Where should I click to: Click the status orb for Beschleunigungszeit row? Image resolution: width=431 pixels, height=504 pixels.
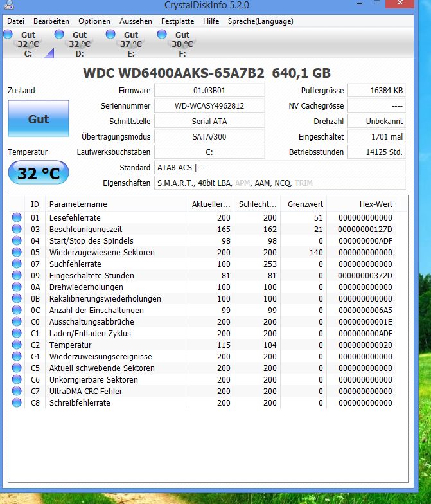click(17, 229)
